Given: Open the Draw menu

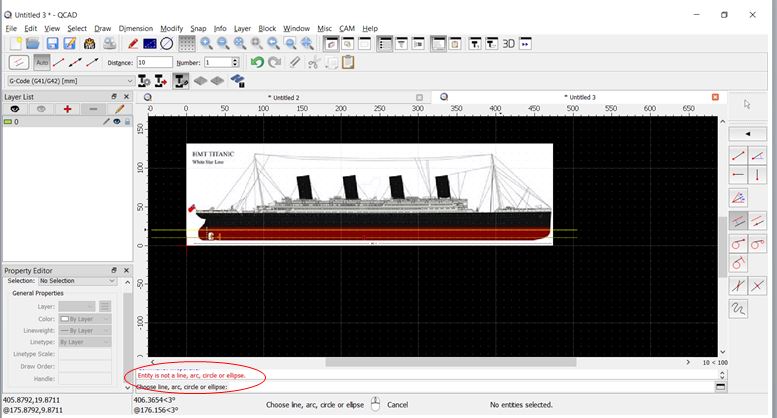Looking at the screenshot, I should 103,29.
